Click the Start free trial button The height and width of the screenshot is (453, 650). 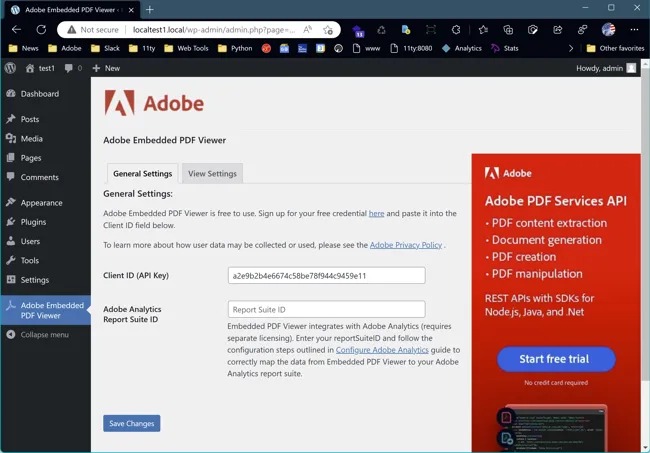(x=555, y=359)
